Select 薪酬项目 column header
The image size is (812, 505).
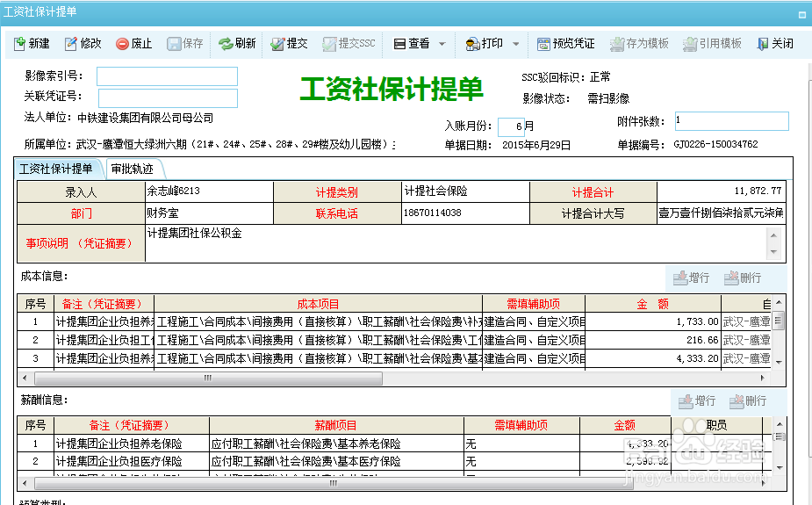[x=336, y=425]
